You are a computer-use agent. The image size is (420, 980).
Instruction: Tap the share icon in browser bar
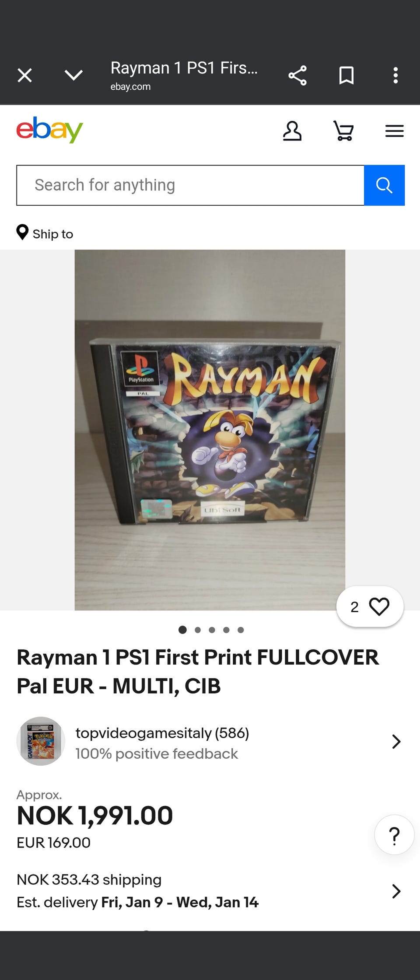coord(297,75)
